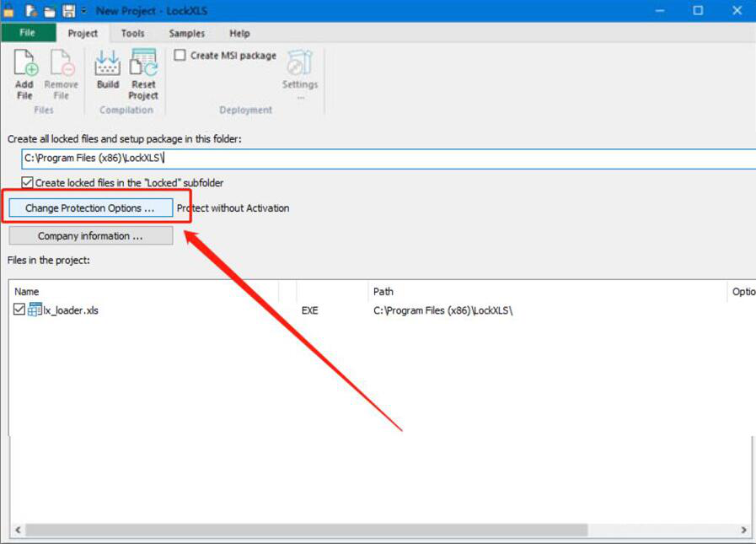Click the lx_loader.xls spreadsheet file icon
Viewport: 756px width, 544px height.
[x=35, y=310]
